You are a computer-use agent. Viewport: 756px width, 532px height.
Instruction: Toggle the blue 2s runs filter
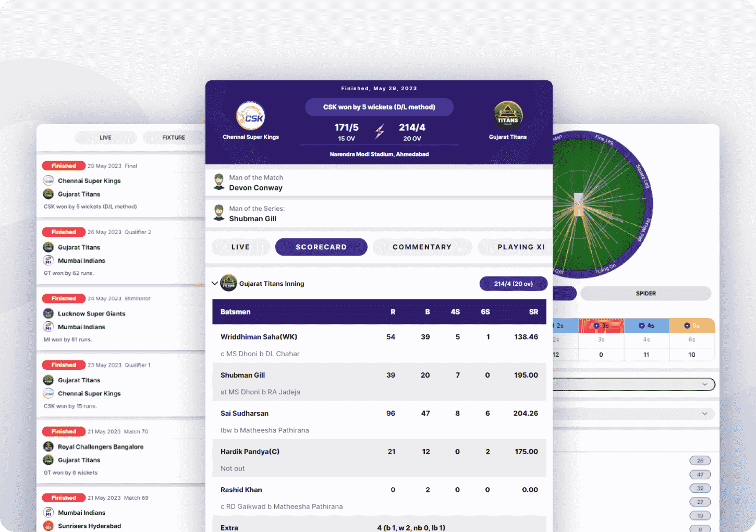click(566, 325)
